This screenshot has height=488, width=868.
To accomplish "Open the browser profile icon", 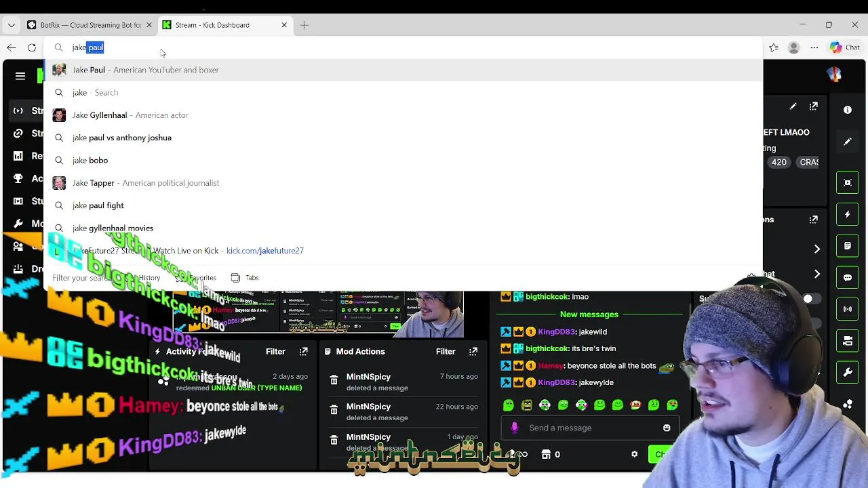I will pyautogui.click(x=794, y=47).
